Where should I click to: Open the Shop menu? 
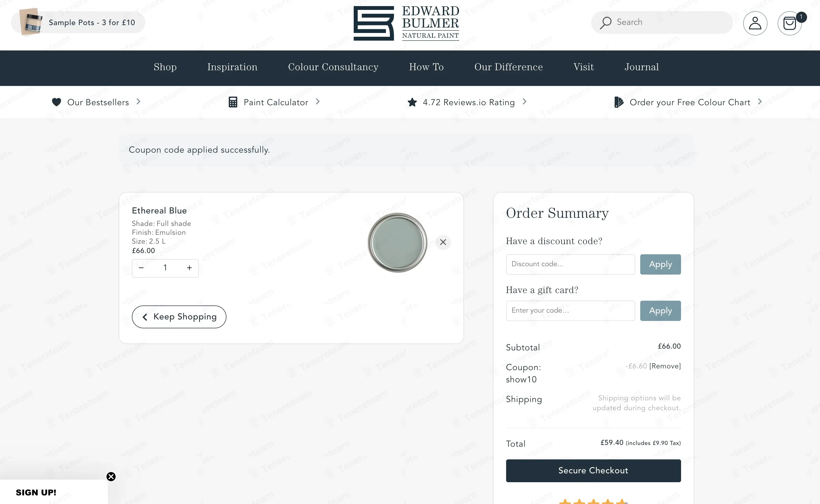(165, 67)
